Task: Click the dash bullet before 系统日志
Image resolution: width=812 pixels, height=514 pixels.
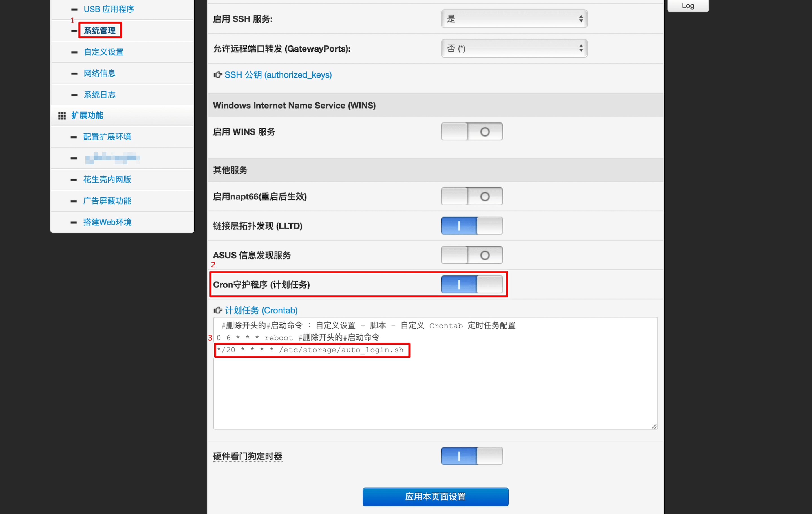Action: (x=74, y=95)
